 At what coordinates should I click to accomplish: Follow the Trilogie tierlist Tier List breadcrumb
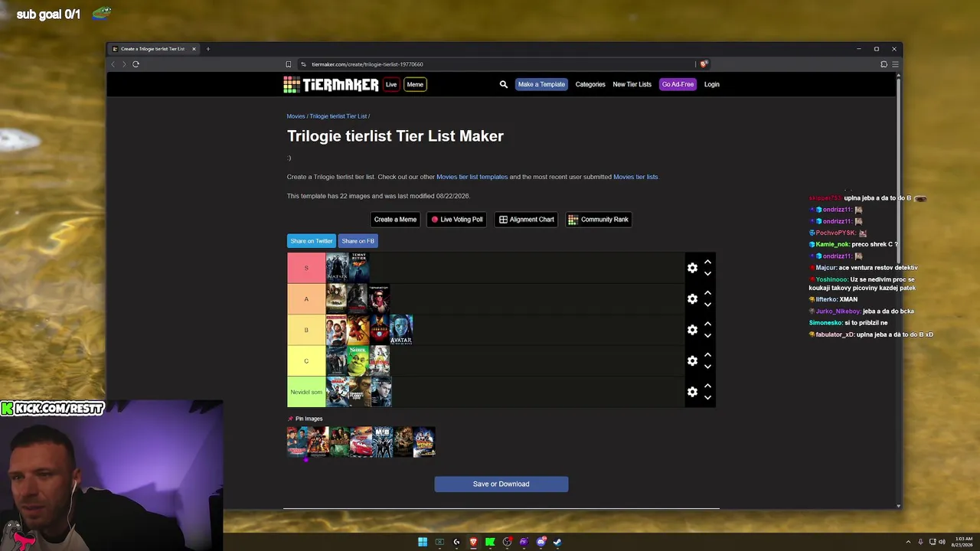(338, 116)
